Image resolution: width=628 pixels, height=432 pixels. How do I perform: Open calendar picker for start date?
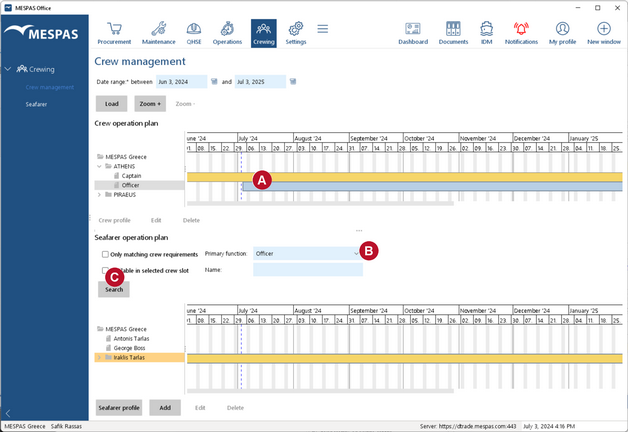[x=214, y=82]
